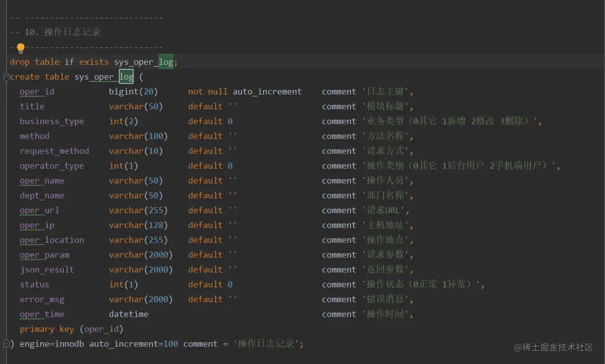
Task: Click the yellow lightbulb quick-fix icon
Action: pyautogui.click(x=20, y=48)
